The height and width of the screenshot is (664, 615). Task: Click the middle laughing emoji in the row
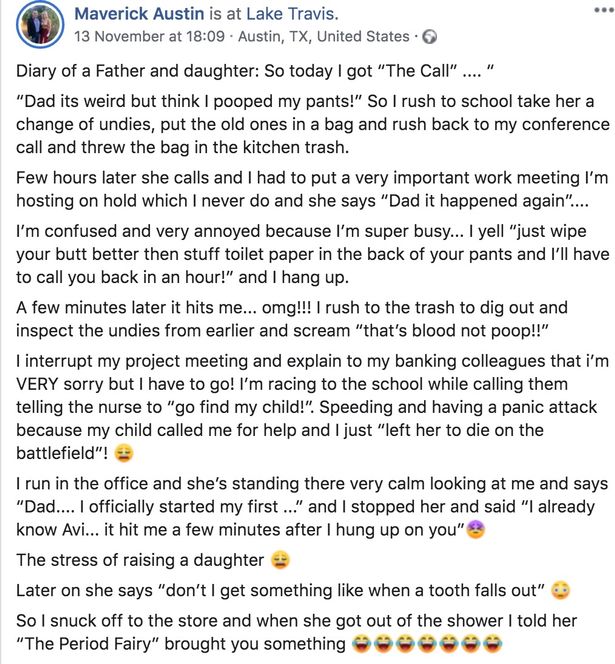pyautogui.click(x=427, y=644)
